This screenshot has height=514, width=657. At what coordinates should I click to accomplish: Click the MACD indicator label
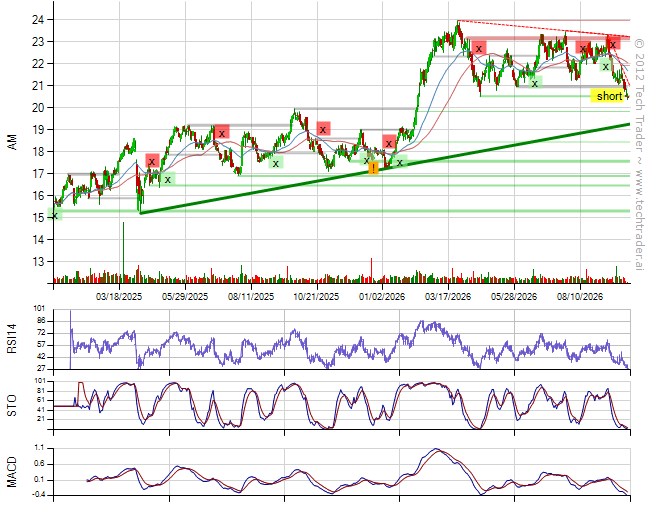tap(12, 472)
